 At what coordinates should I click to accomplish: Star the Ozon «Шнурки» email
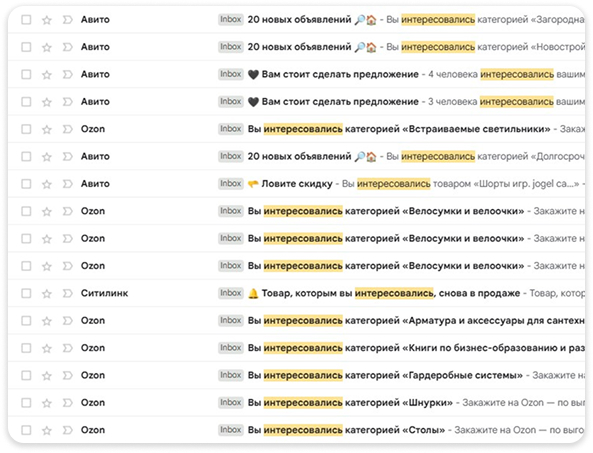coord(47,403)
